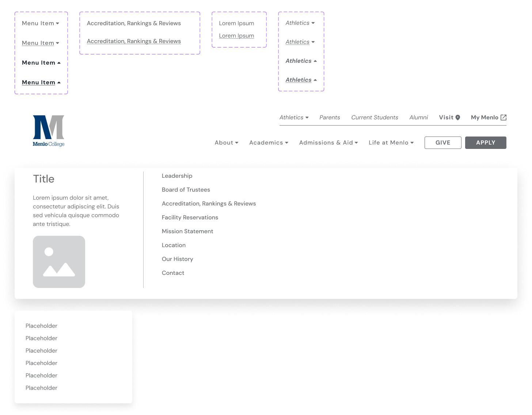Go to Current Students

tap(375, 118)
